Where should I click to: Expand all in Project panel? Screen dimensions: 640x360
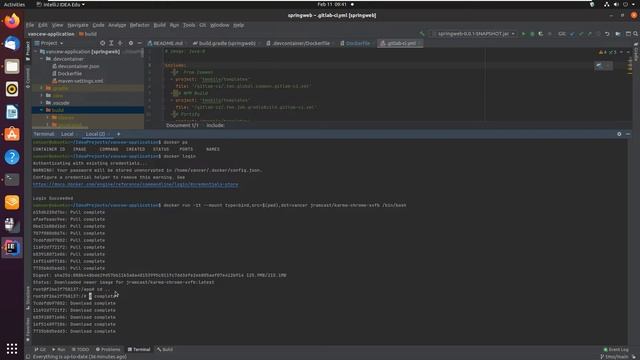pyautogui.click(x=111, y=43)
